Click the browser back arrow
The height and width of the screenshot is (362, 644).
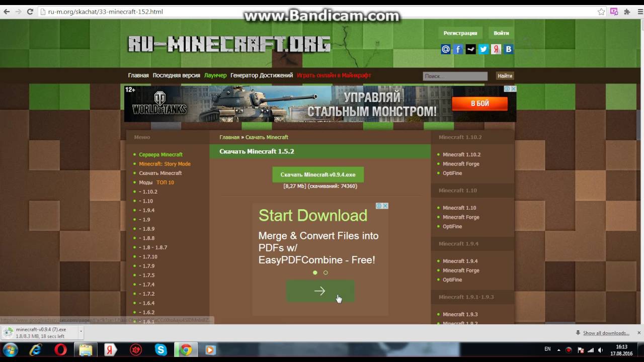click(x=7, y=12)
